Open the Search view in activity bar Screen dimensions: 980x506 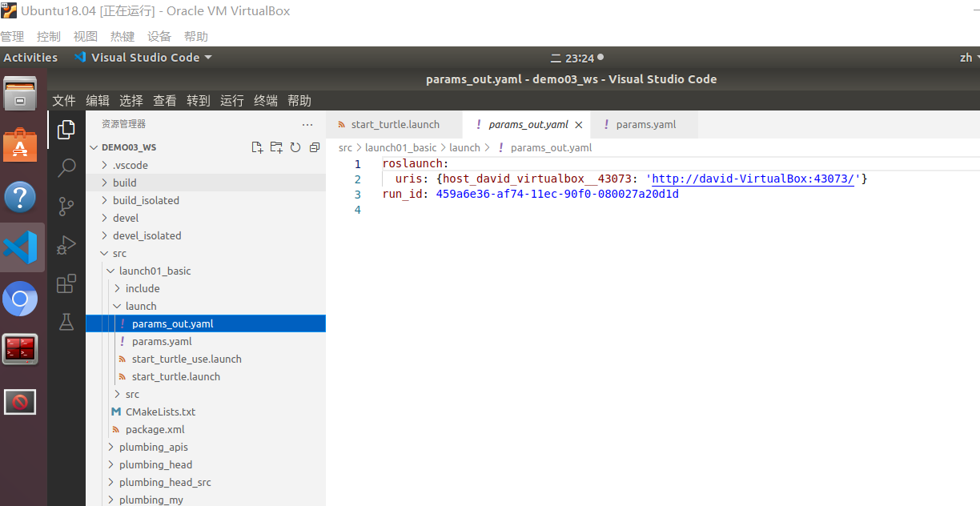66,168
